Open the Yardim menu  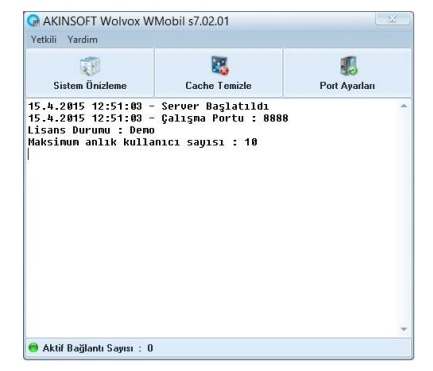(82, 39)
